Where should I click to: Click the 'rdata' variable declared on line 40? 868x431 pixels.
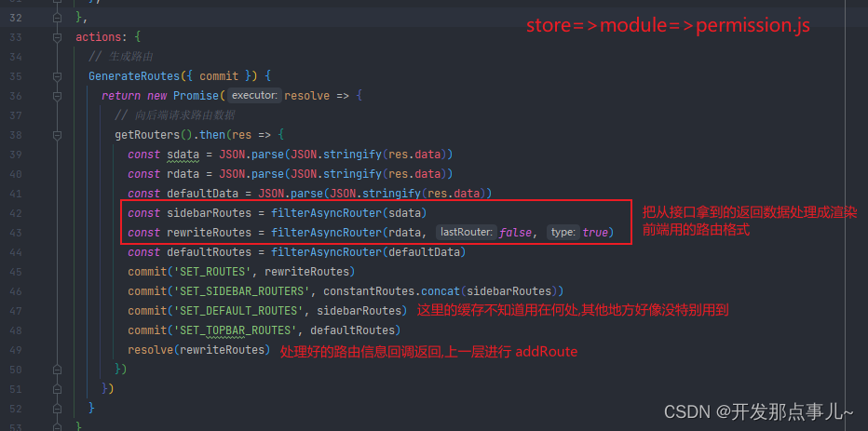pos(183,174)
